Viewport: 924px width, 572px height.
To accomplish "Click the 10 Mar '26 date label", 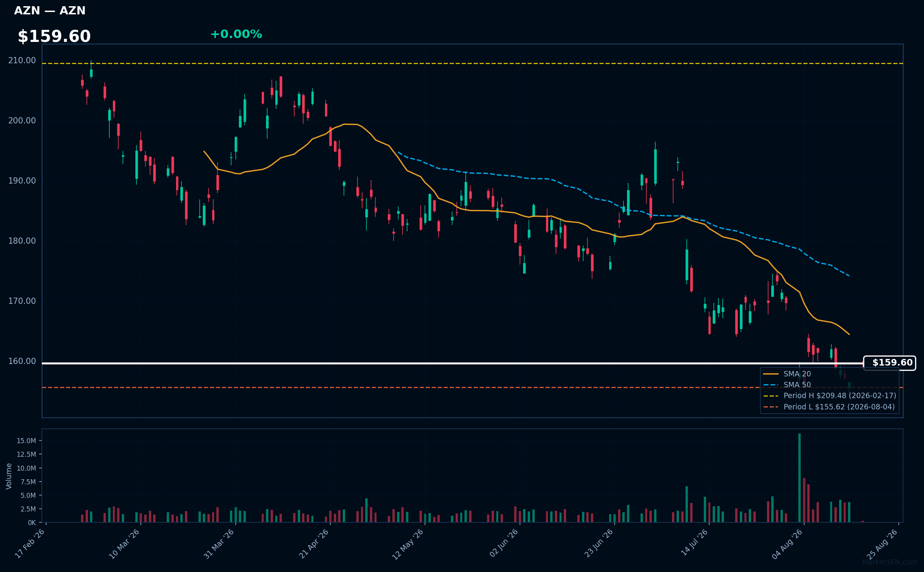I will [124, 544].
